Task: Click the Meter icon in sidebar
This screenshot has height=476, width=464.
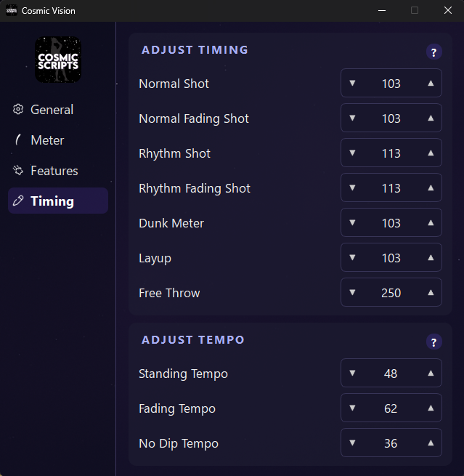Action: coord(18,140)
